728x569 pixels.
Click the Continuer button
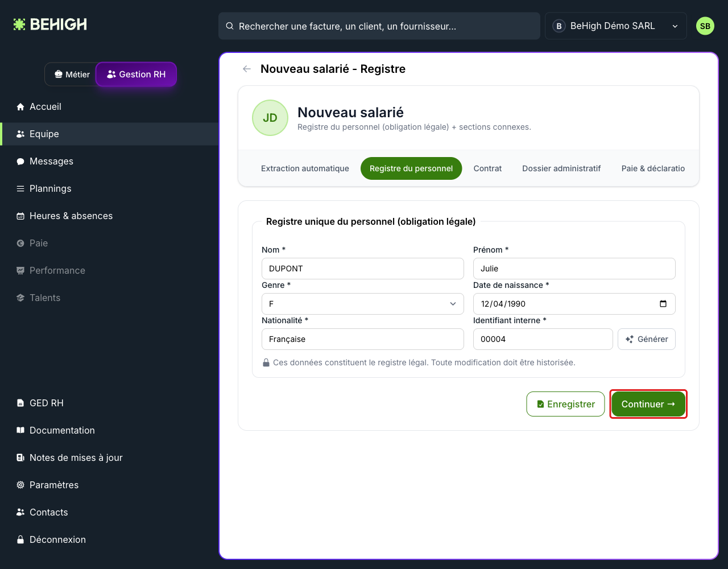pos(648,404)
